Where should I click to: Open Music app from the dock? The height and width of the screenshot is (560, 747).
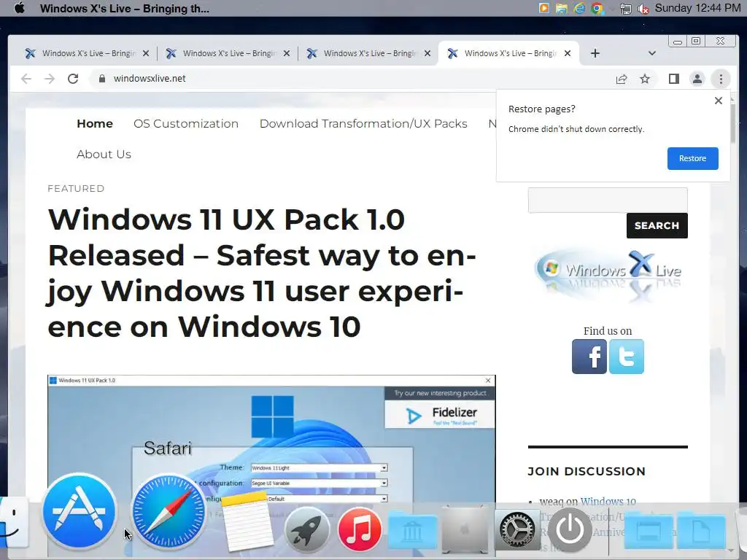point(360,529)
